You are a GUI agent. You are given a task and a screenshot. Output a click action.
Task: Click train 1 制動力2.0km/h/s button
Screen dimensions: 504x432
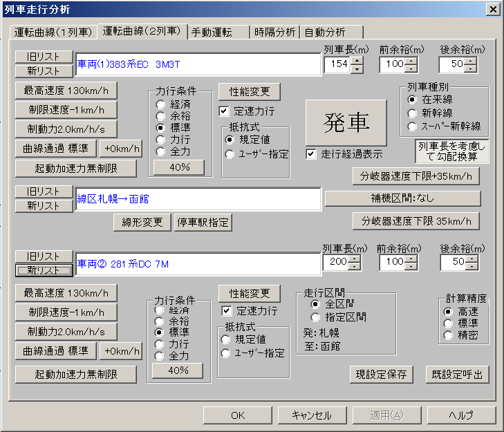coord(66,129)
